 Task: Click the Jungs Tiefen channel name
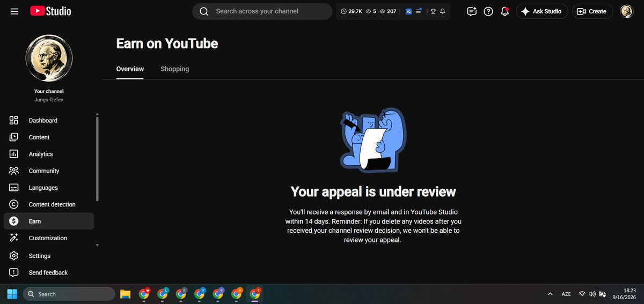[49, 100]
